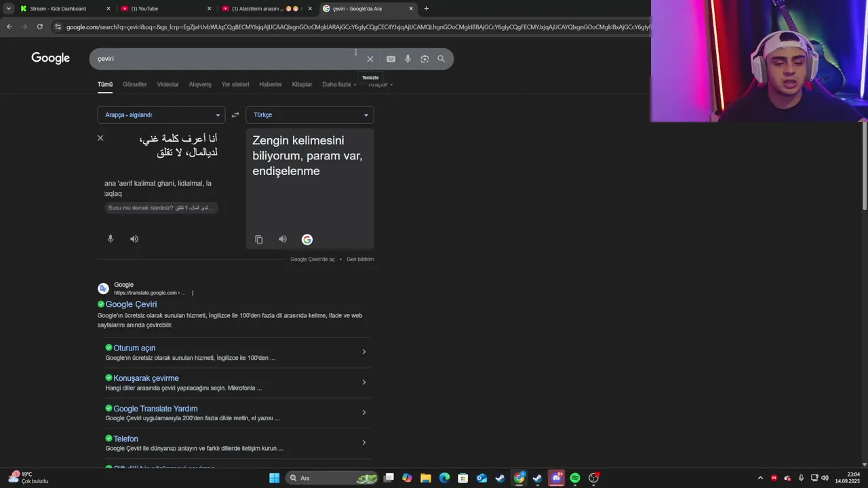
Task: Switch to the Ateistlerin anasını tab
Action: [267, 9]
